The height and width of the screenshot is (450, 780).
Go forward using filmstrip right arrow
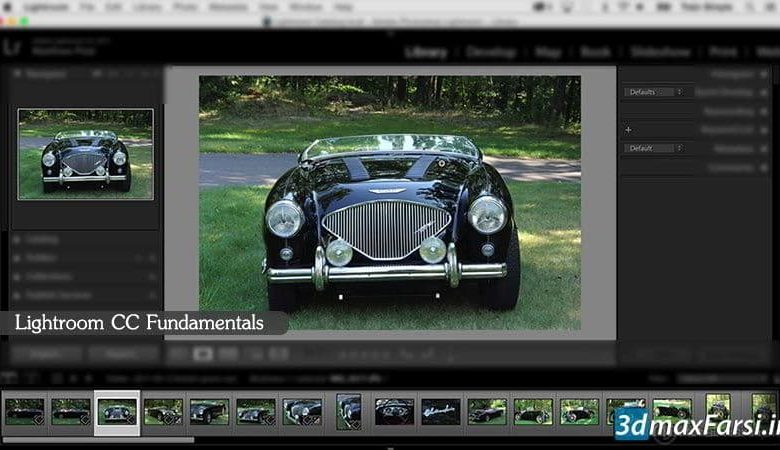click(89, 378)
